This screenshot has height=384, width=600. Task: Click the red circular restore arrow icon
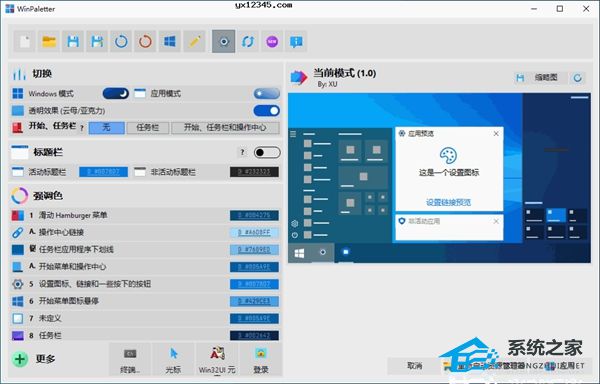coord(145,41)
